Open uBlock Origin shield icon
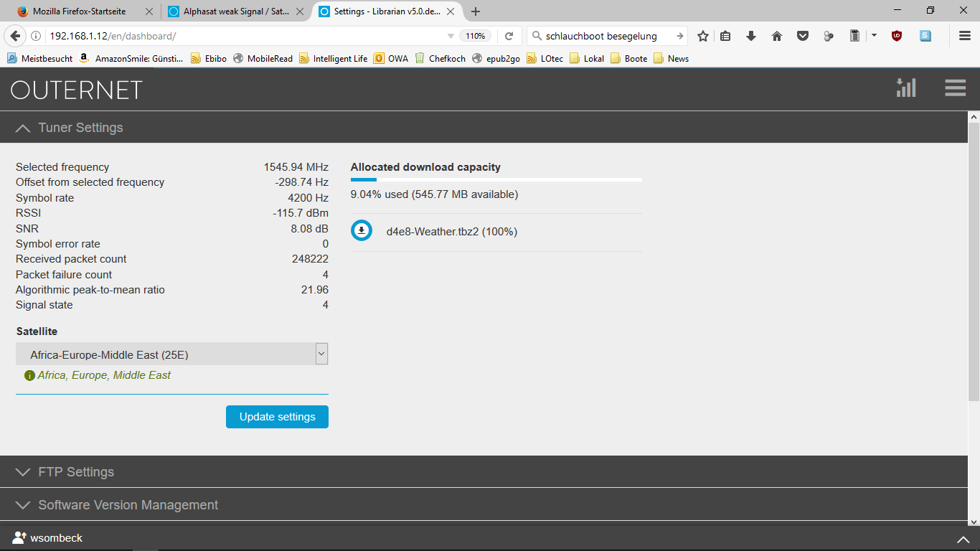The width and height of the screenshot is (980, 551). click(897, 36)
